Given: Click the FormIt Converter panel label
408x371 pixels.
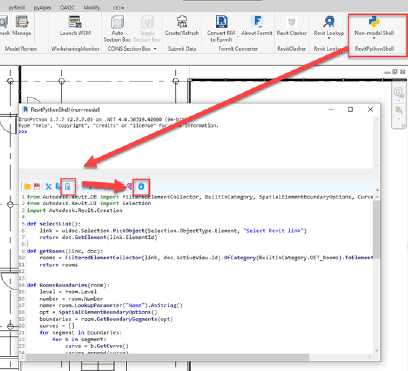Looking at the screenshot, I should click(x=238, y=49).
